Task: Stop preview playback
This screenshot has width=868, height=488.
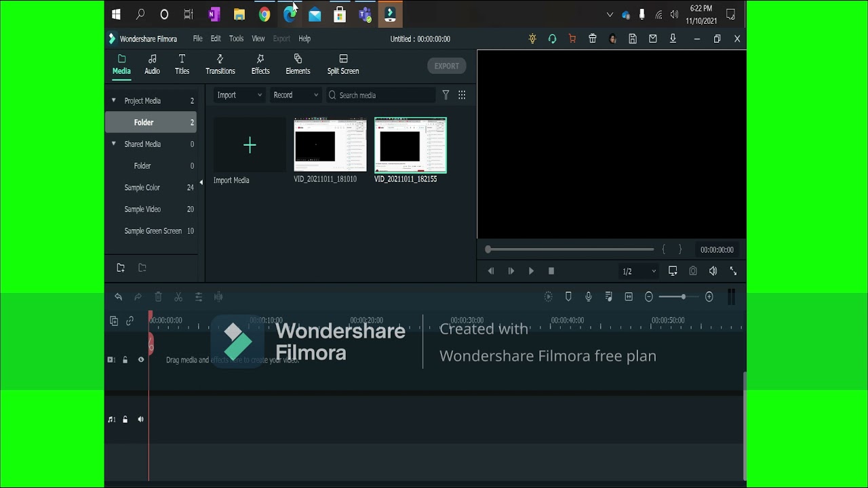Action: 551,271
